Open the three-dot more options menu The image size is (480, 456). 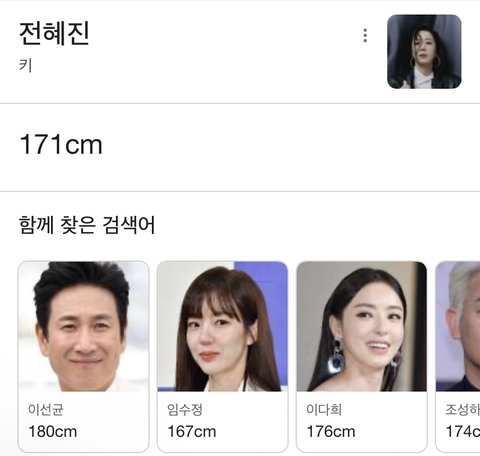point(365,35)
